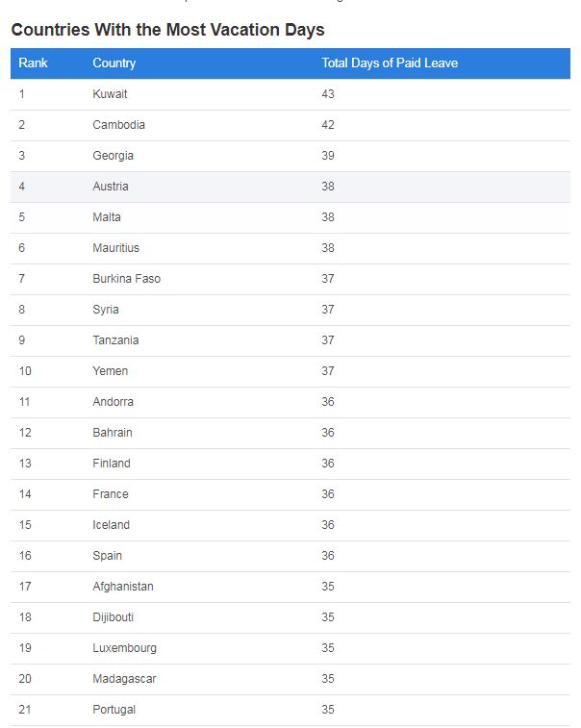Click the Malta country name
The width and height of the screenshot is (581, 728).
point(107,217)
